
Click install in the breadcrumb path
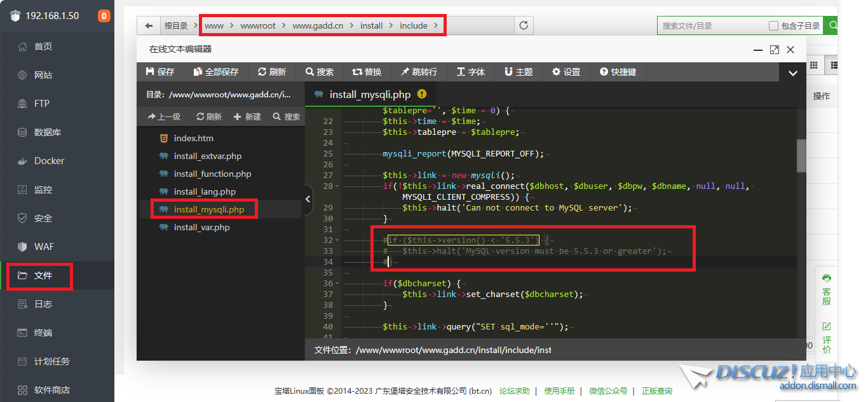[x=372, y=25]
